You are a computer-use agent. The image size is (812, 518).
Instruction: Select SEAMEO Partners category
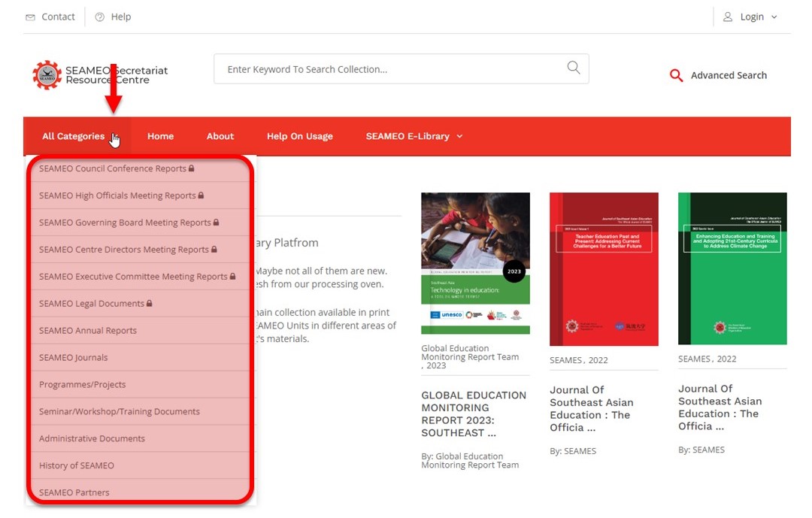[74, 492]
